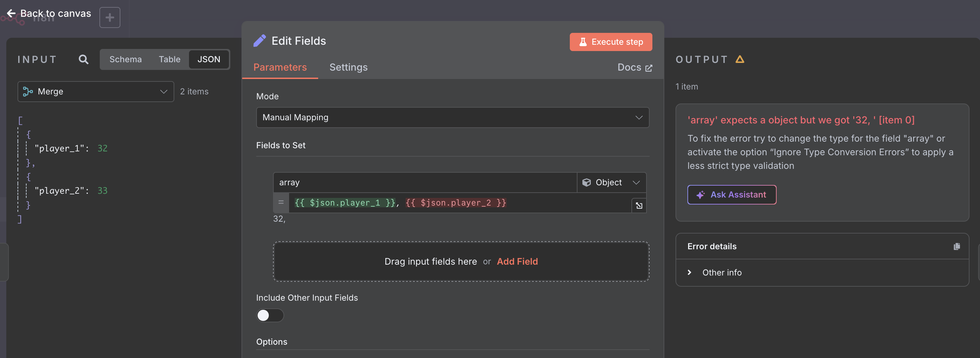The width and height of the screenshot is (980, 358).
Task: Open the expression editor expand icon
Action: (639, 206)
